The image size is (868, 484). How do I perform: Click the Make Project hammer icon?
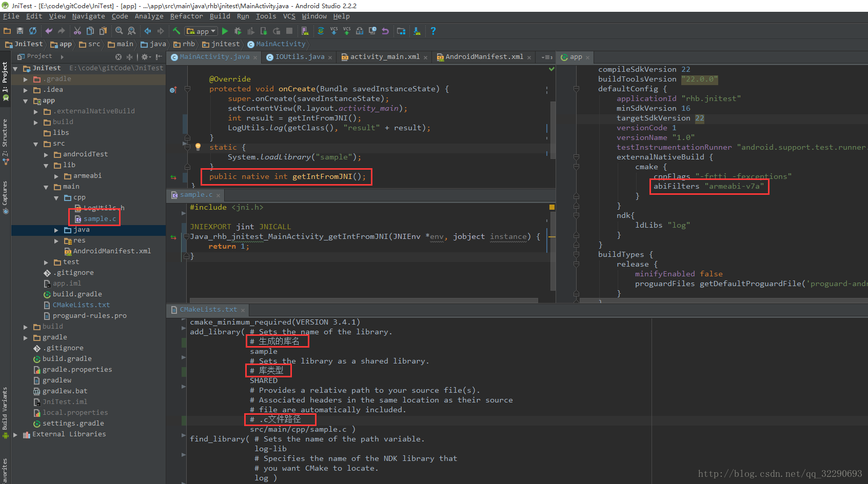pos(176,31)
